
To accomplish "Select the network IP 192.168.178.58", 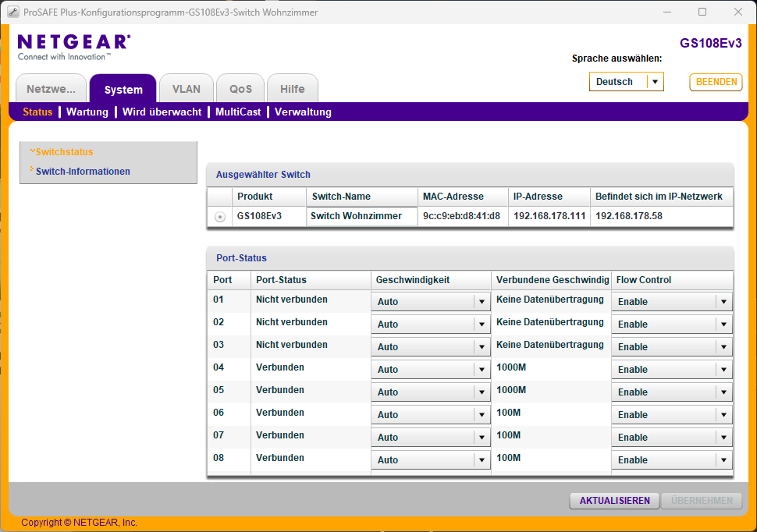I will click(x=628, y=216).
